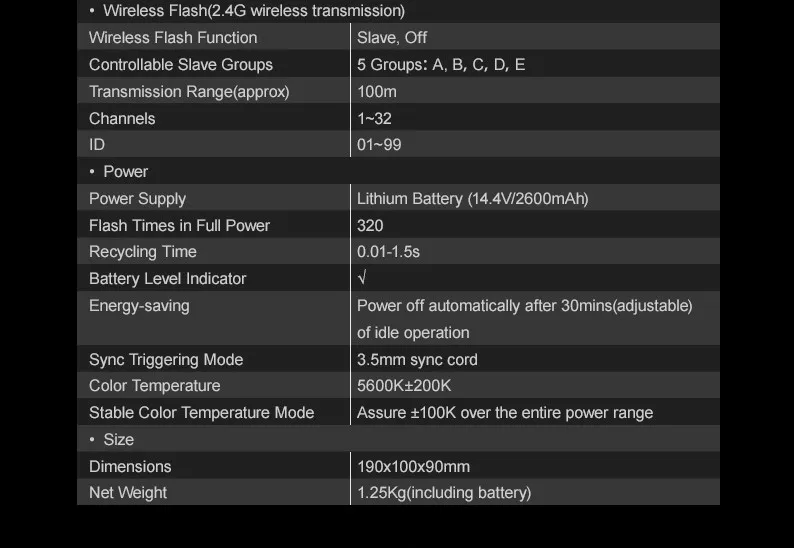Click the Recycling Time 0.01-1.5s value
The height and width of the screenshot is (548, 794).
pyautogui.click(x=388, y=252)
